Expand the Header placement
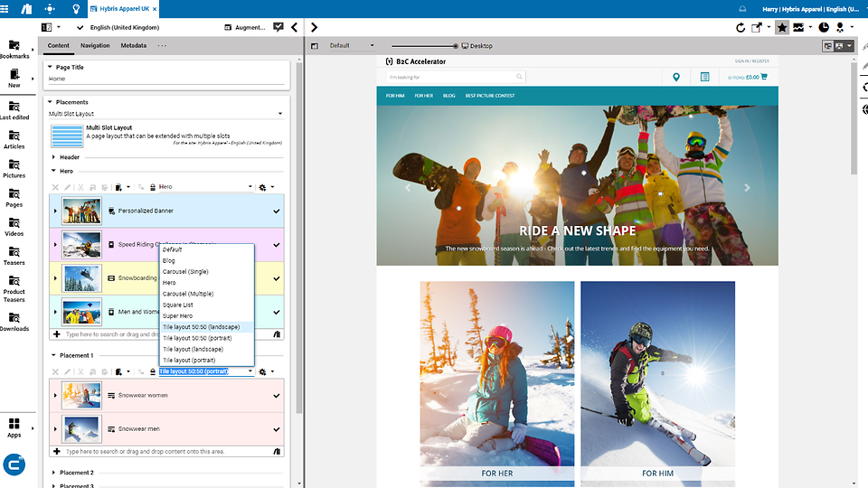868x488 pixels. 53,157
